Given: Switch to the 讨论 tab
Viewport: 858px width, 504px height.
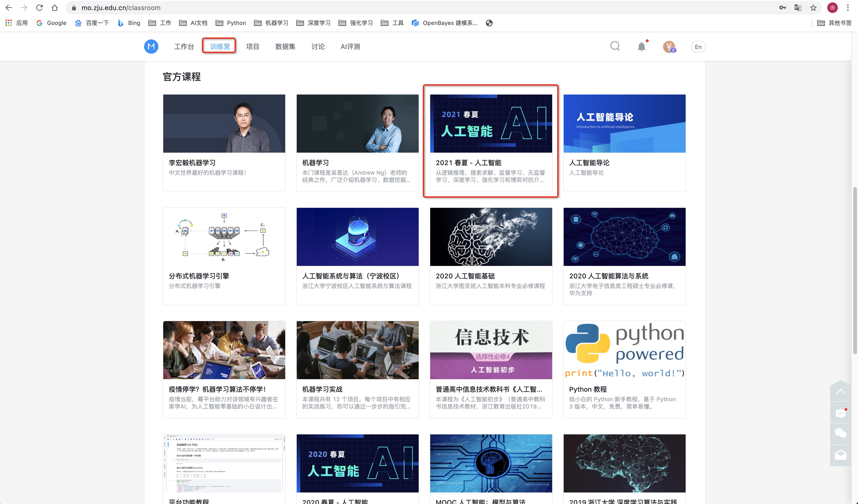Looking at the screenshot, I should click(318, 47).
